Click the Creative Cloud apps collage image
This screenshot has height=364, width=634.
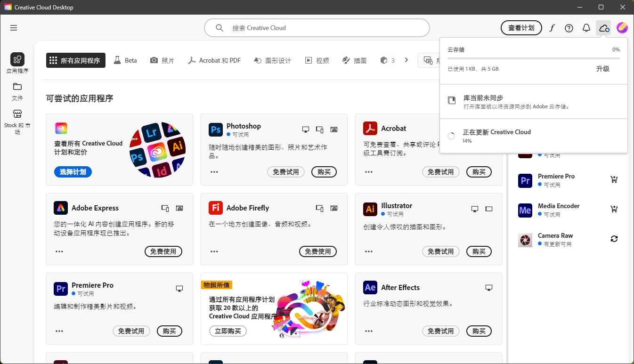click(157, 150)
